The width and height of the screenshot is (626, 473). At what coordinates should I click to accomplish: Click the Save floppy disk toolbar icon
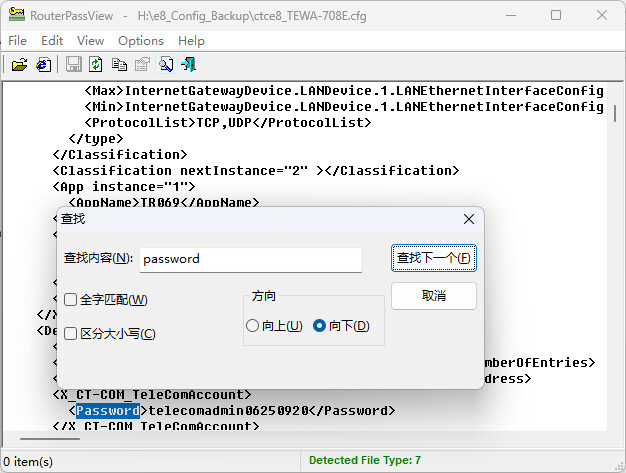(73, 64)
